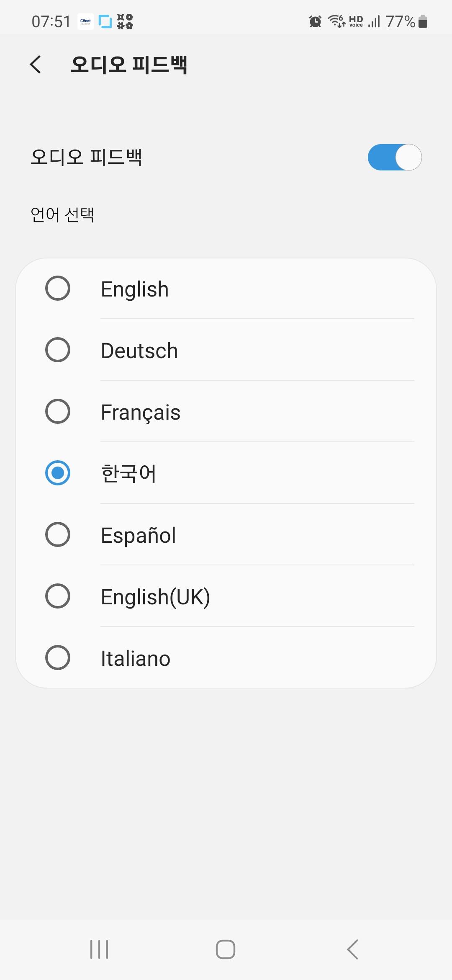Select the English radio button
The height and width of the screenshot is (980, 452).
click(58, 289)
